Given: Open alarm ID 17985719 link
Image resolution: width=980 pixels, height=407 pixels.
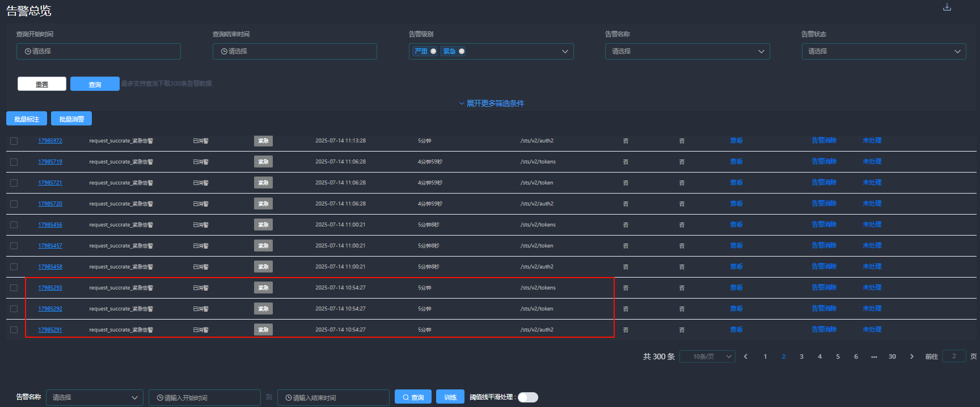Looking at the screenshot, I should tap(50, 162).
